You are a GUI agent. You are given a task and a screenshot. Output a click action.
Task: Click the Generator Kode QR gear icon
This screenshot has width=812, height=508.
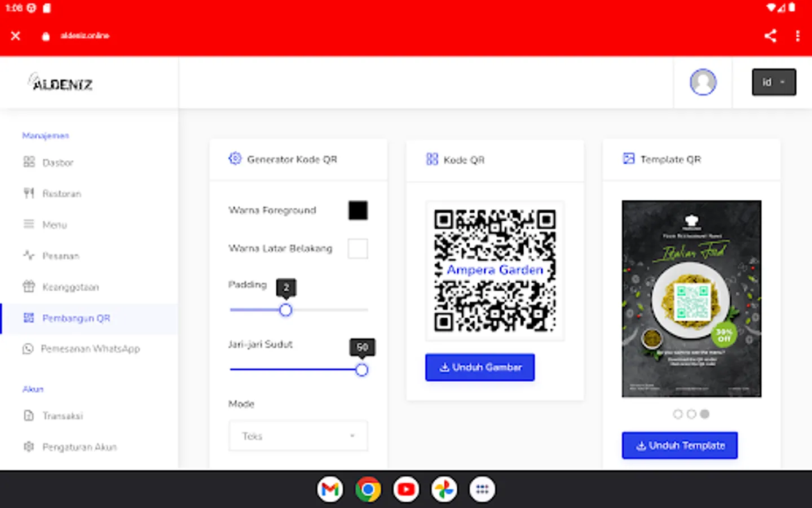tap(235, 159)
